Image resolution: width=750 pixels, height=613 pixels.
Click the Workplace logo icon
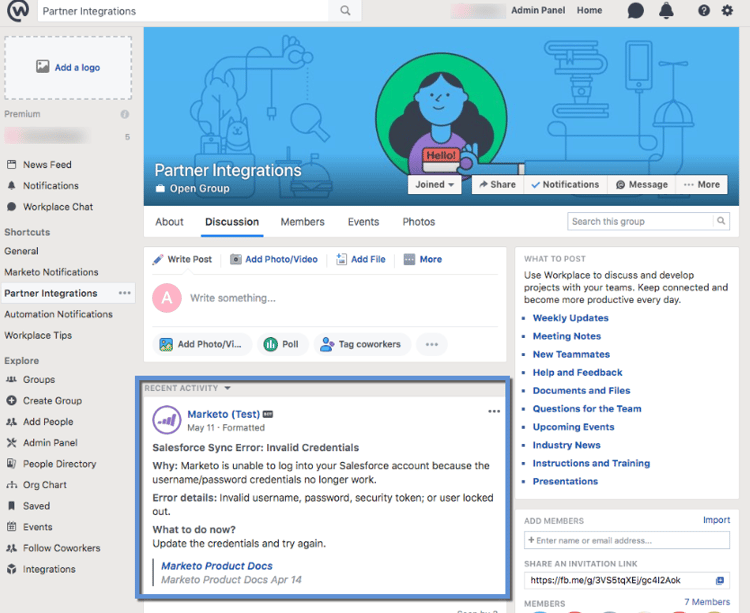click(x=18, y=11)
